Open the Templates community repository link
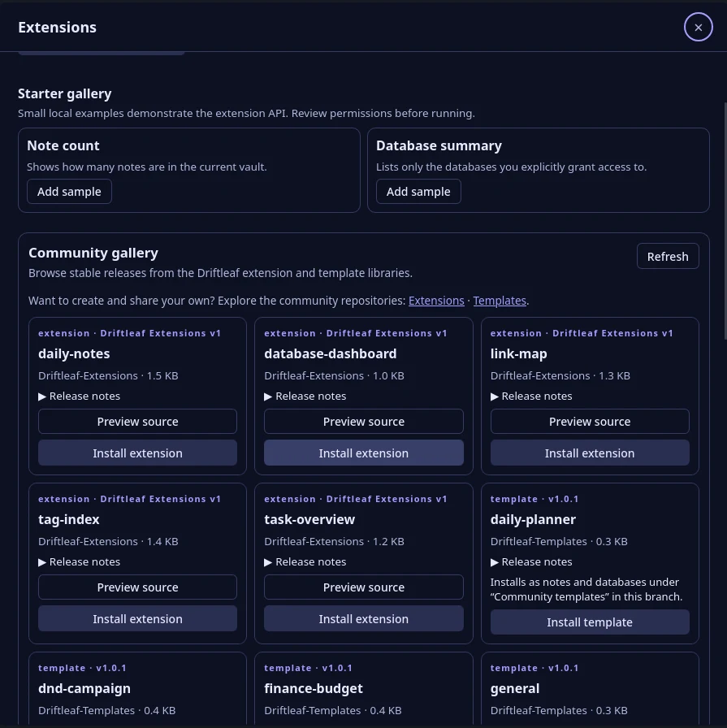 500,301
